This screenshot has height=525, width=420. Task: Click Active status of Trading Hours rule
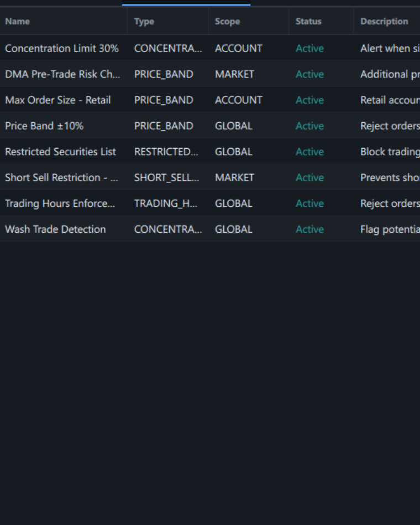[x=310, y=203]
